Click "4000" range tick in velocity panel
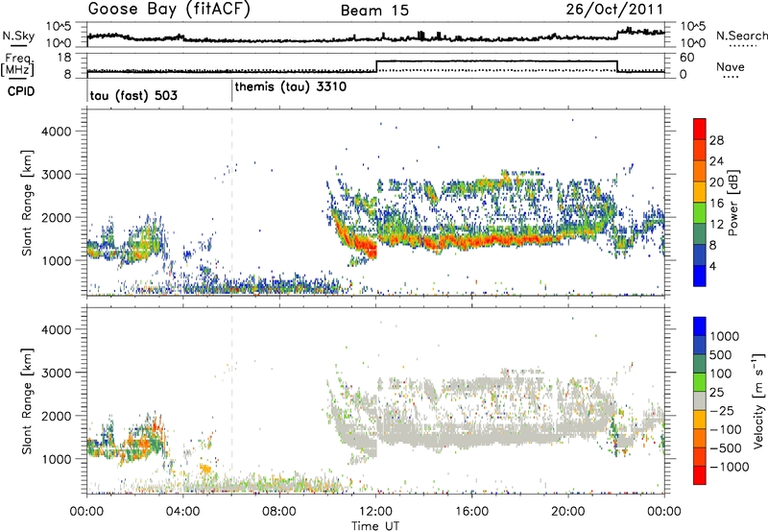 pos(57,329)
